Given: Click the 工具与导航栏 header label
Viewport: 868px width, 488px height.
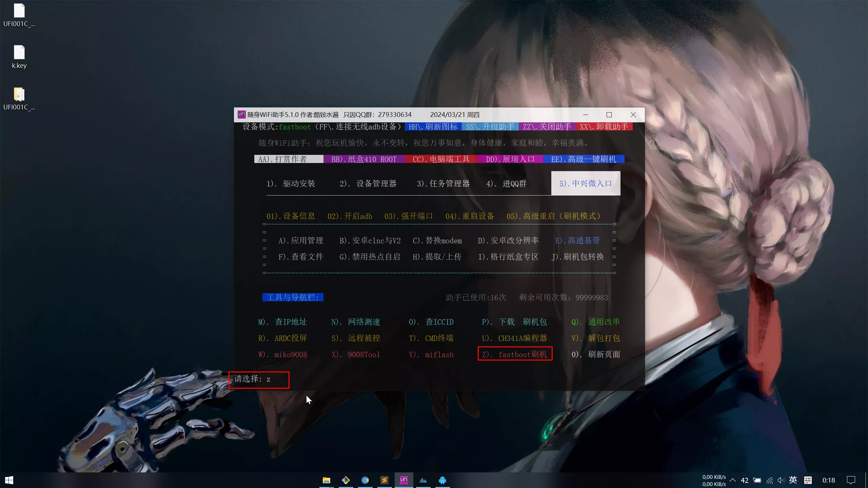Looking at the screenshot, I should click(x=293, y=298).
